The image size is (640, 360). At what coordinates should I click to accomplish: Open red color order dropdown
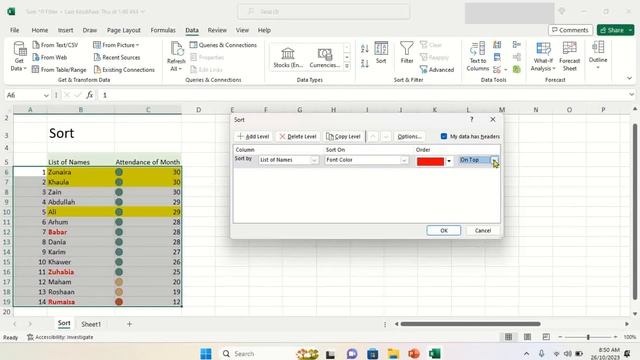tap(449, 161)
